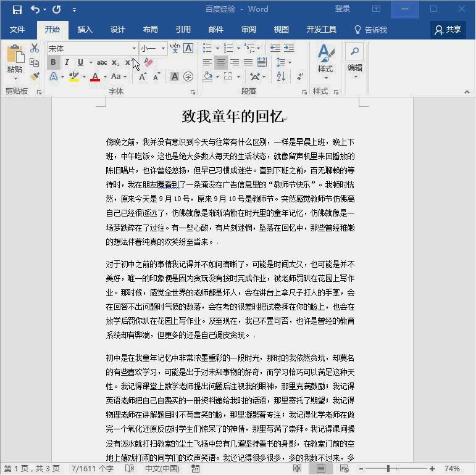Expand numbered list options
This screenshot has width=476, height=475.
pyautogui.click(x=238, y=48)
